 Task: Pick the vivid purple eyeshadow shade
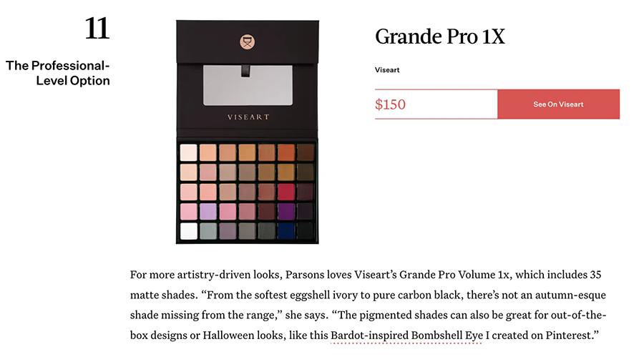tap(286, 212)
